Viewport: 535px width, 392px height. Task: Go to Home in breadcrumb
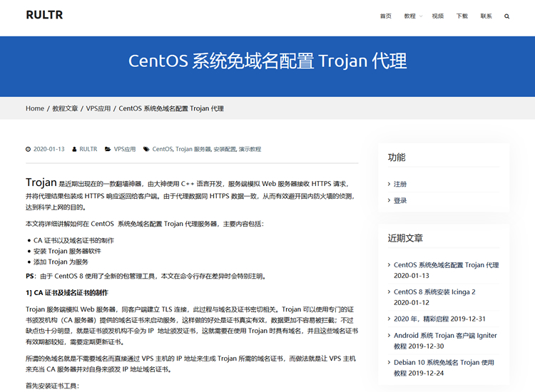point(35,108)
